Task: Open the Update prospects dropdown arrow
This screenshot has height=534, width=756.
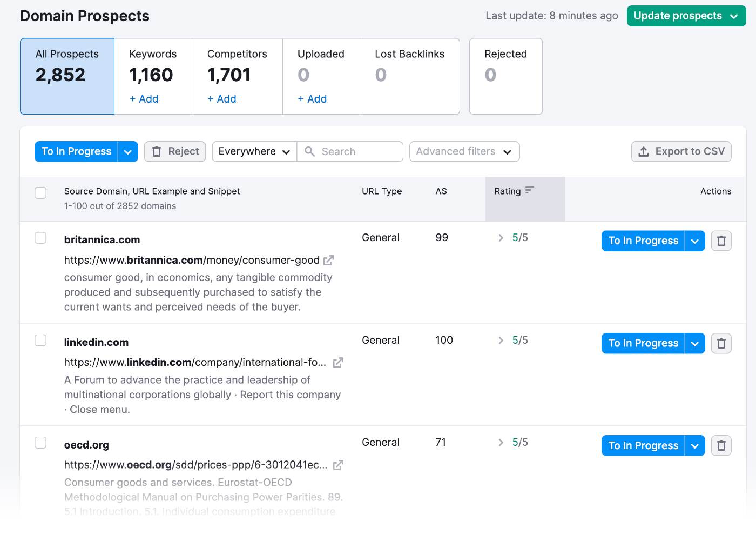Action: tap(734, 16)
